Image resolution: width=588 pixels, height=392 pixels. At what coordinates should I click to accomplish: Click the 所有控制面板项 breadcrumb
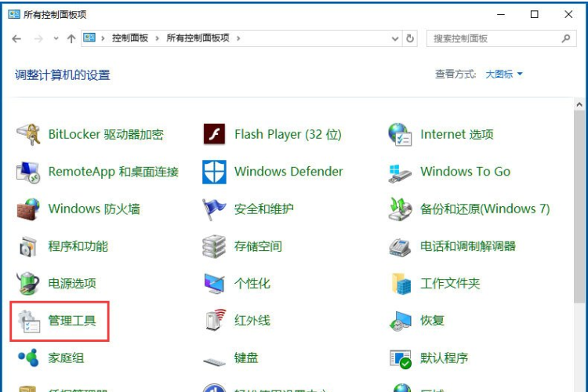(x=198, y=38)
